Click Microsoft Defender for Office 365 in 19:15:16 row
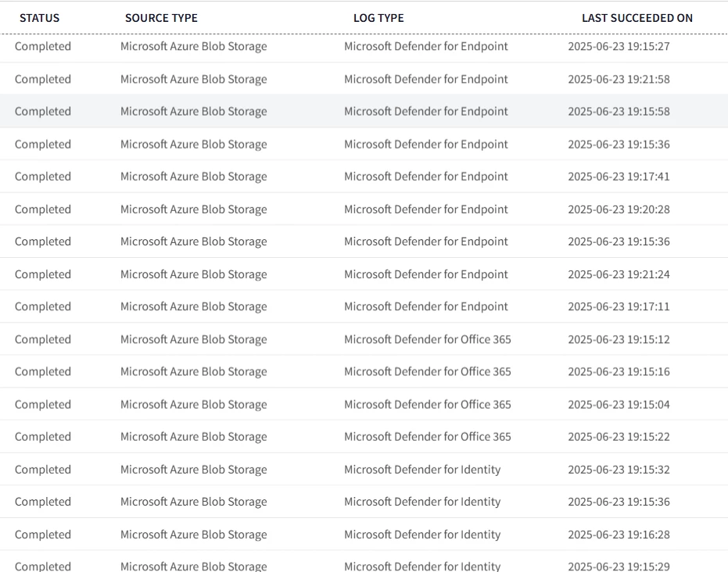 (427, 372)
